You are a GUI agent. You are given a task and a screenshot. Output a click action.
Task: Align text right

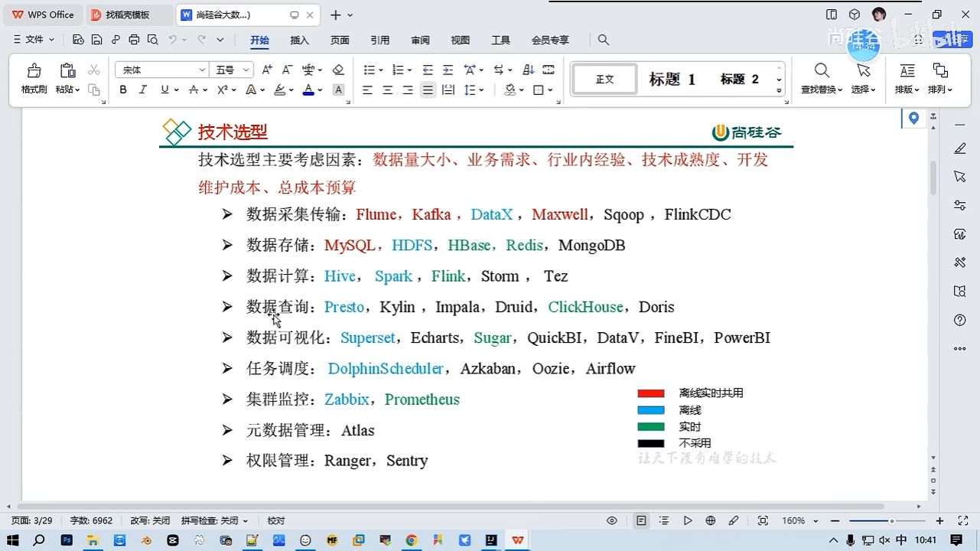point(408,90)
